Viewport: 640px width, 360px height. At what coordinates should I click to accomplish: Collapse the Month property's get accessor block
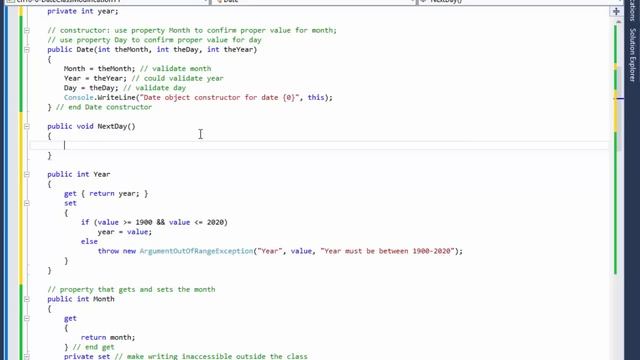point(27,318)
